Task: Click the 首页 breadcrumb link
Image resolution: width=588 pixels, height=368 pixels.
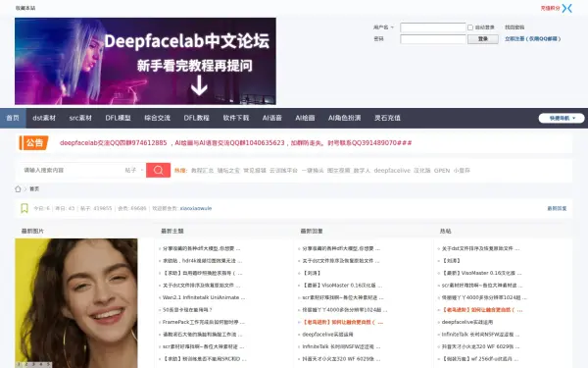Action: click(x=34, y=188)
